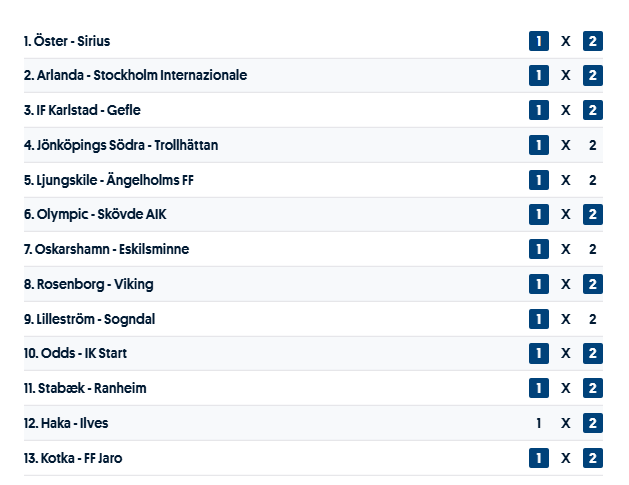The width and height of the screenshot is (629, 485).
Task: Pick draw 'X' for Ljungskile - Ängelholms FF
Action: 566,180
